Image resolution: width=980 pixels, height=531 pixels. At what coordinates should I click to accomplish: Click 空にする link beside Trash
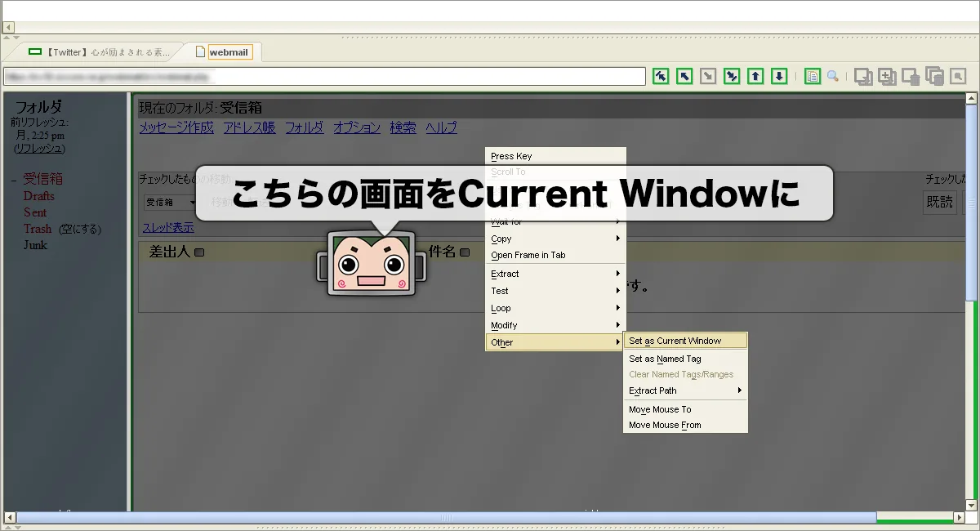80,230
